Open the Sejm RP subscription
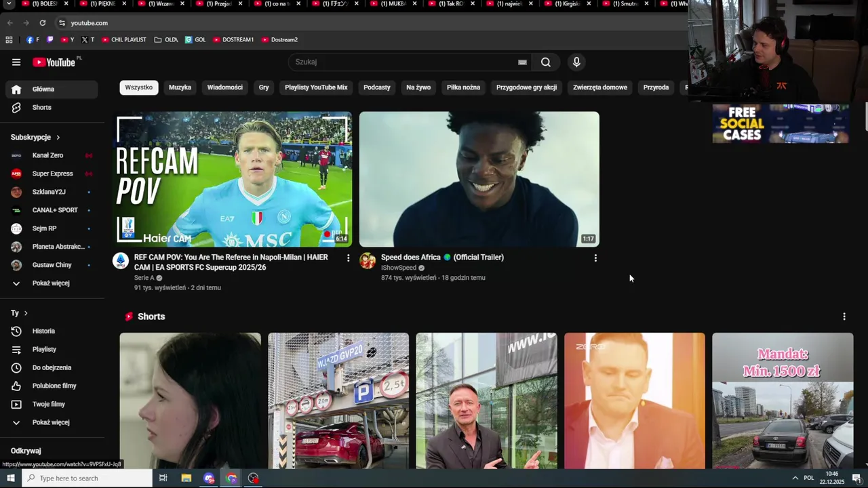 (52, 229)
